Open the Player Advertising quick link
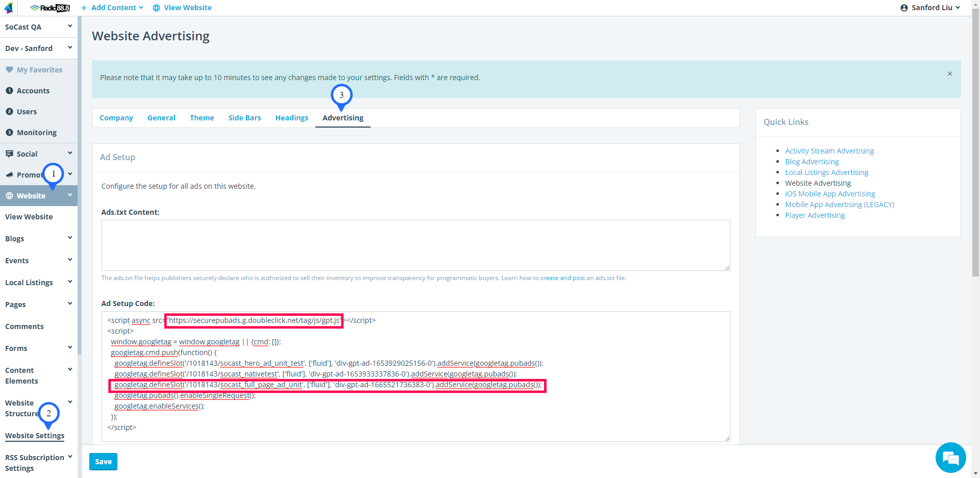 pyautogui.click(x=815, y=215)
